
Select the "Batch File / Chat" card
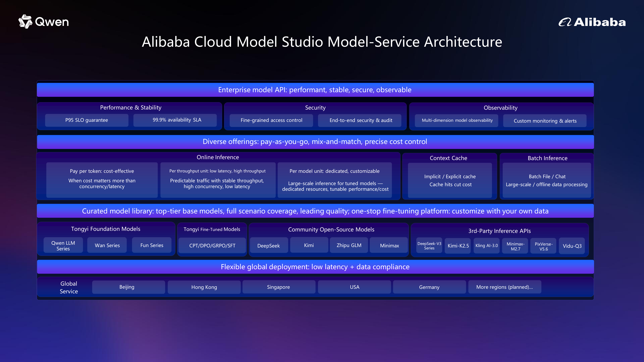pos(547,180)
